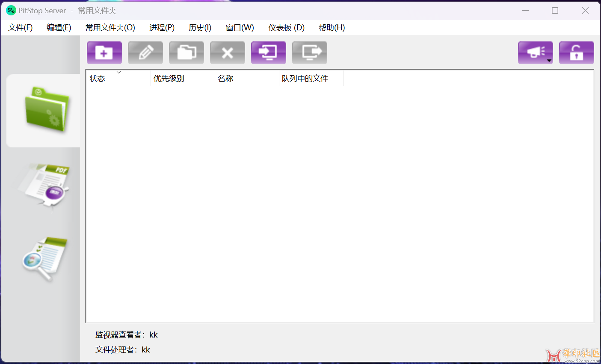Screen dimensions: 601x364
Task: Click the delete hot folder X icon
Action: (227, 53)
